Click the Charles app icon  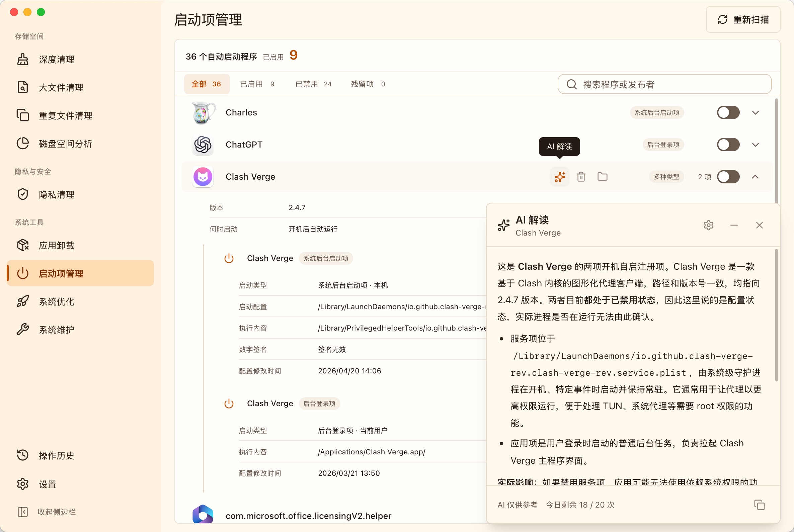coord(203,113)
